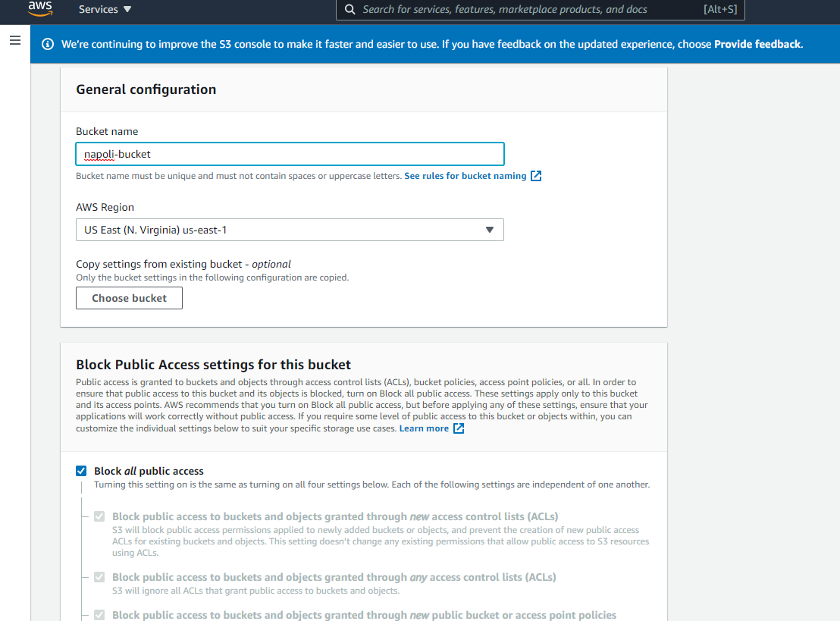
Task: Click the external link icon after Learn more
Action: 458,428
